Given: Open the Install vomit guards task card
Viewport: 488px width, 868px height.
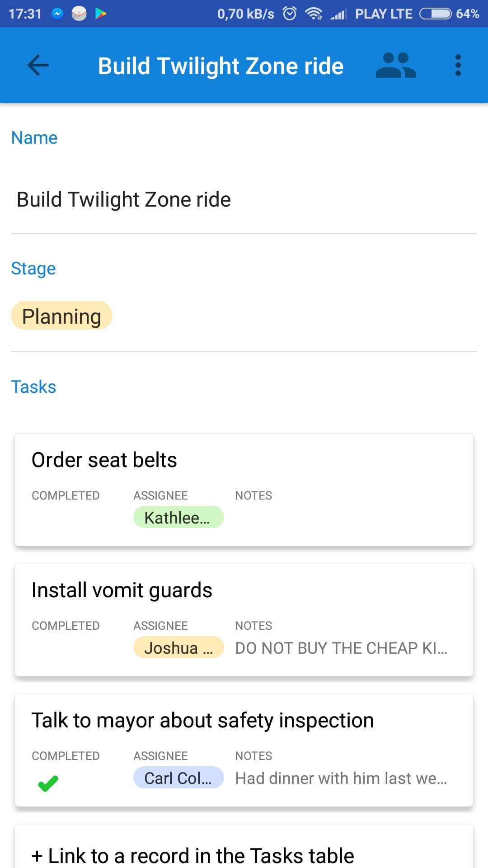Looking at the screenshot, I should (244, 620).
